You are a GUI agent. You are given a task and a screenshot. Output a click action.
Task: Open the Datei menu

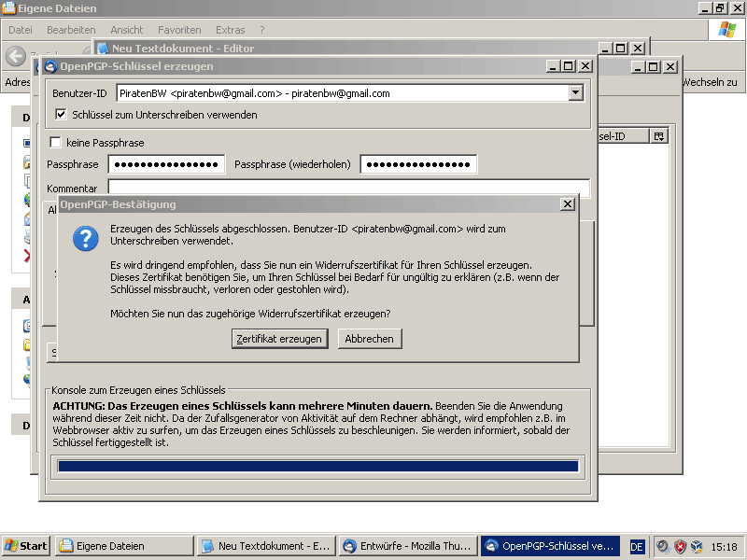[21, 30]
